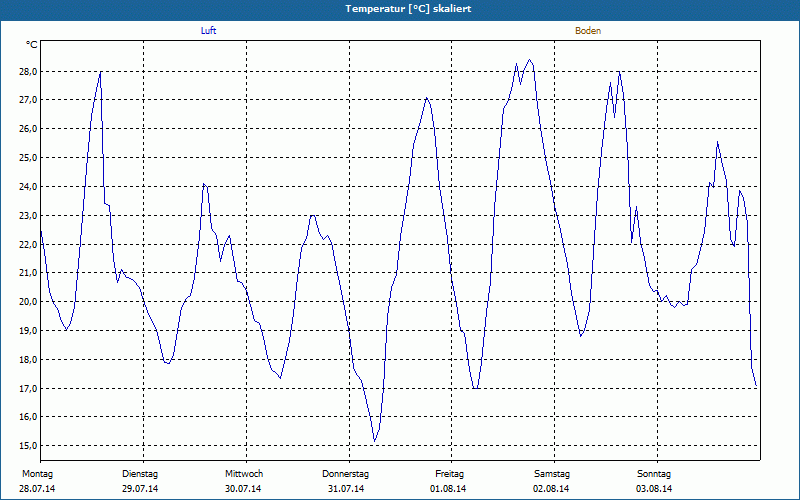Click the 15,0 y-axis value
This screenshot has width=800, height=500.
point(28,446)
